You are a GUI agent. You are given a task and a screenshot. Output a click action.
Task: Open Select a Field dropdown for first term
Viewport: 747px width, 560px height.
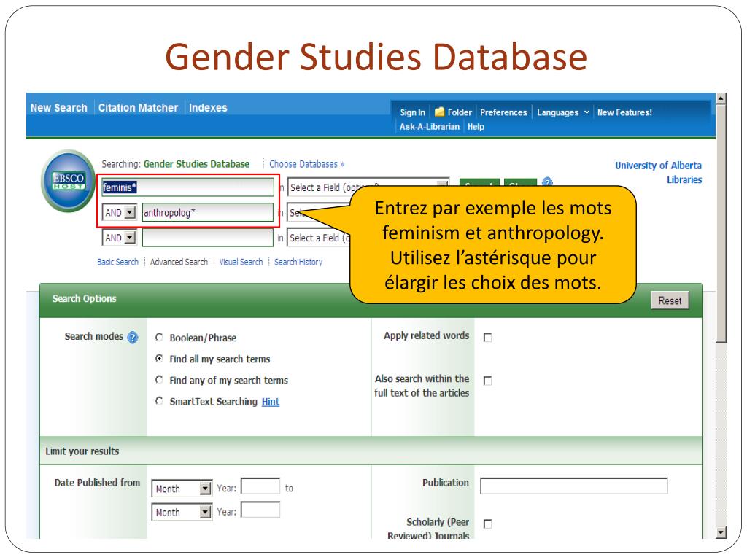[x=368, y=187]
